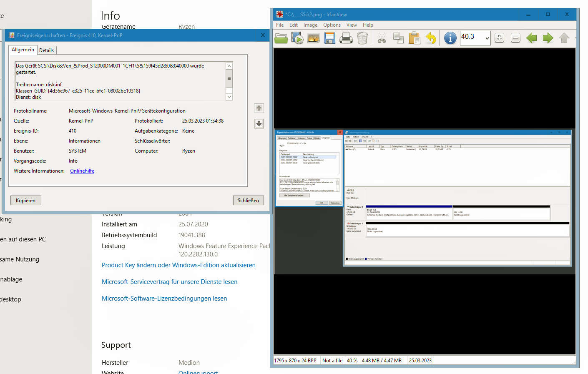The width and height of the screenshot is (588, 374).
Task: Open Microsoft-Servicevertrag link
Action: pyautogui.click(x=170, y=282)
